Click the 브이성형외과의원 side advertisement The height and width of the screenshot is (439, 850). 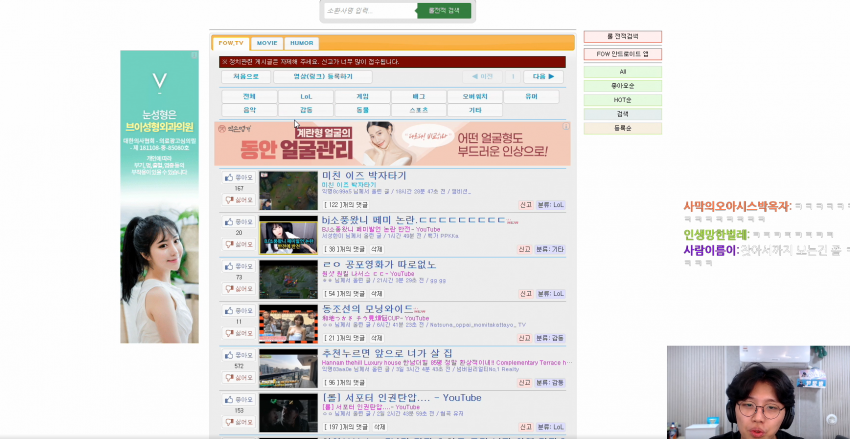tap(159, 197)
